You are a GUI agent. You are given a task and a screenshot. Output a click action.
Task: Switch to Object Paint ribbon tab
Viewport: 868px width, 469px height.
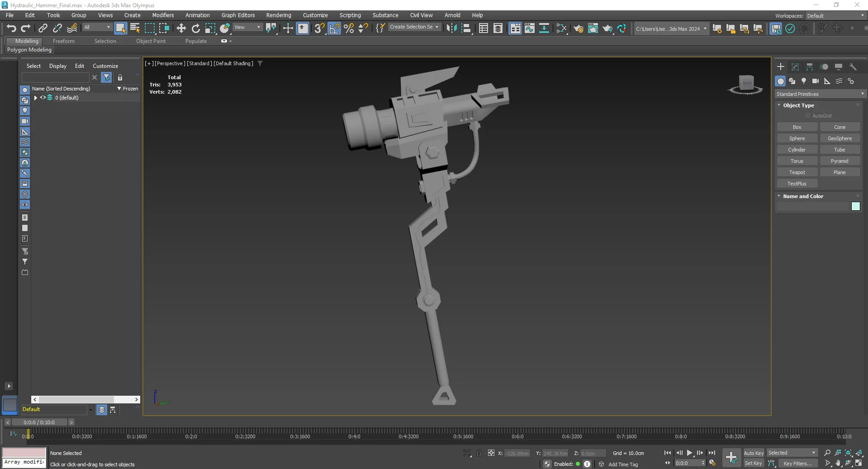[x=151, y=41]
